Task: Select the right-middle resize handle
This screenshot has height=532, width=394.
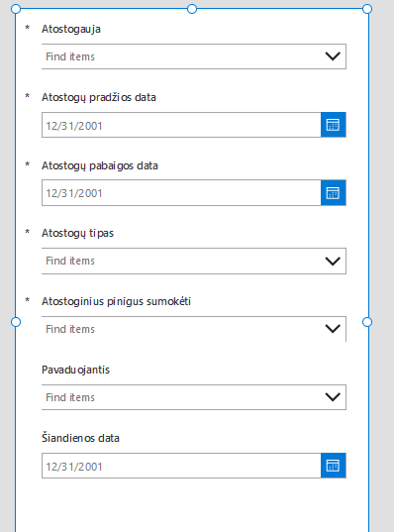Action: tap(367, 322)
